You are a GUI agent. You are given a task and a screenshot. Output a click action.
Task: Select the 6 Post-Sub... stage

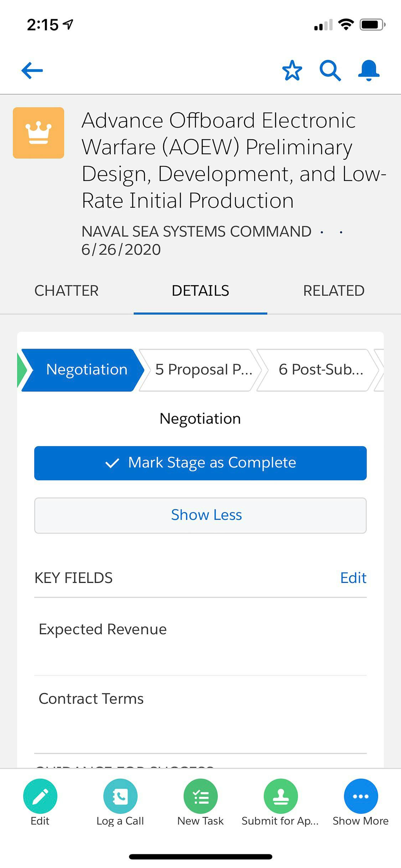tap(318, 370)
